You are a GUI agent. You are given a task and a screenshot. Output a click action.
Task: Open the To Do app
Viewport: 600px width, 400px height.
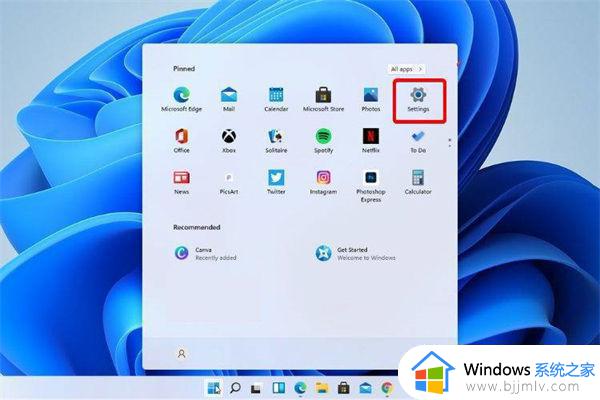tap(418, 140)
